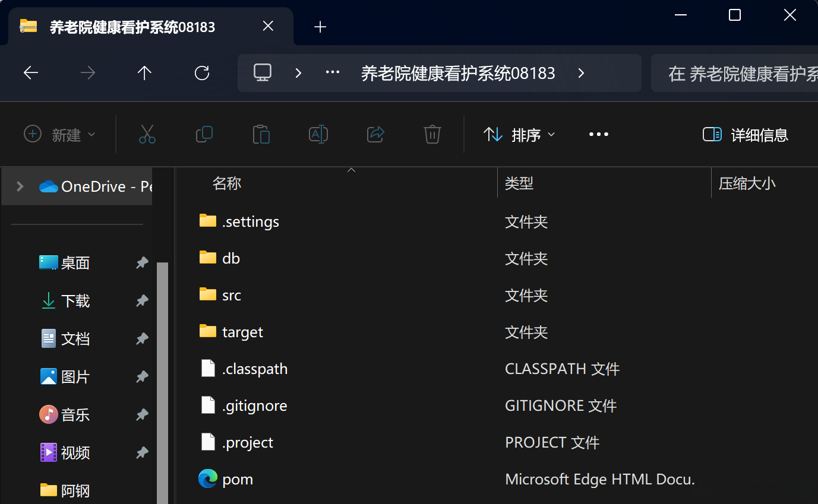Image resolution: width=818 pixels, height=504 pixels.
Task: Click the Delete trash can icon
Action: (432, 134)
